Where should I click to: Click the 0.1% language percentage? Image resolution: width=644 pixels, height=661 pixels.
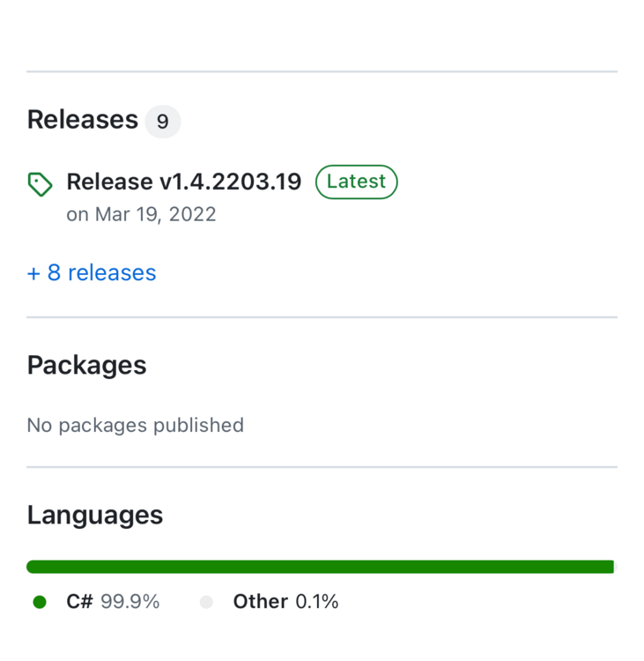pyautogui.click(x=317, y=602)
